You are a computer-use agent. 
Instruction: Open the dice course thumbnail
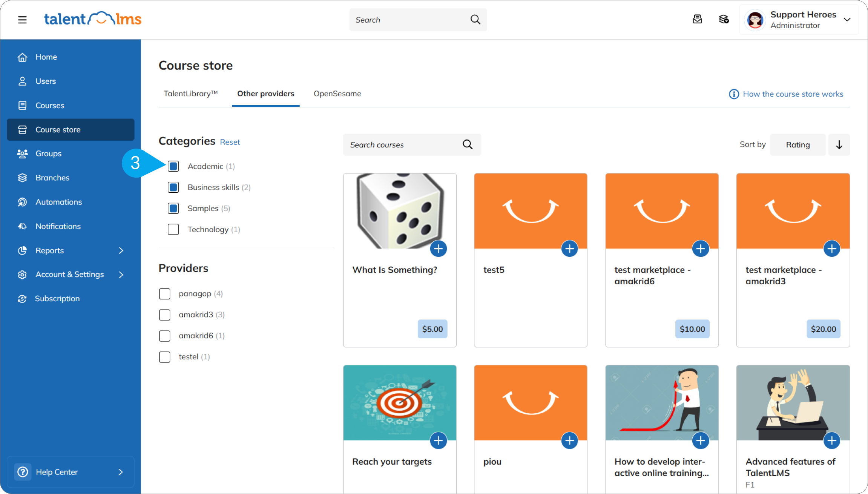pyautogui.click(x=400, y=211)
